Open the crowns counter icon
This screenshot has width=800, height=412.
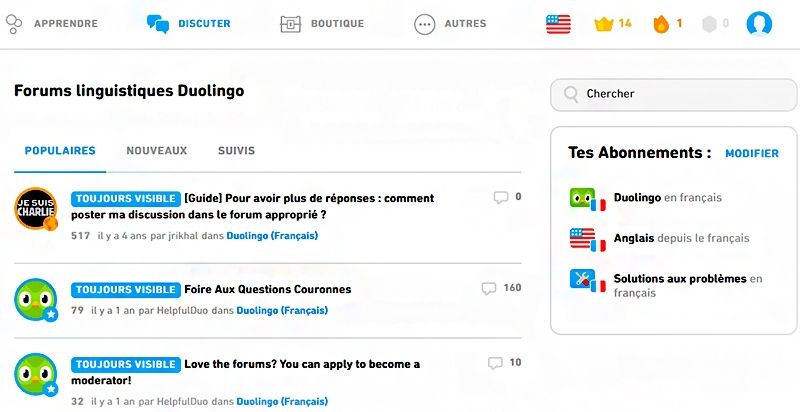pyautogui.click(x=602, y=23)
